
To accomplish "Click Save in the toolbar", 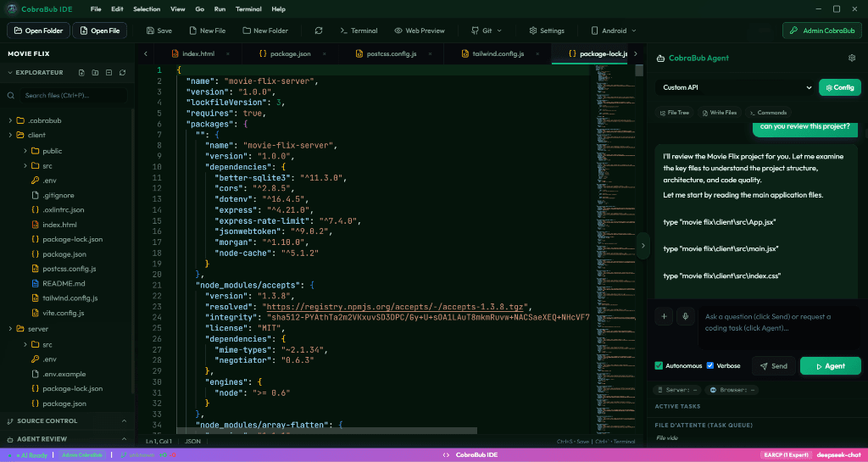I will click(159, 31).
